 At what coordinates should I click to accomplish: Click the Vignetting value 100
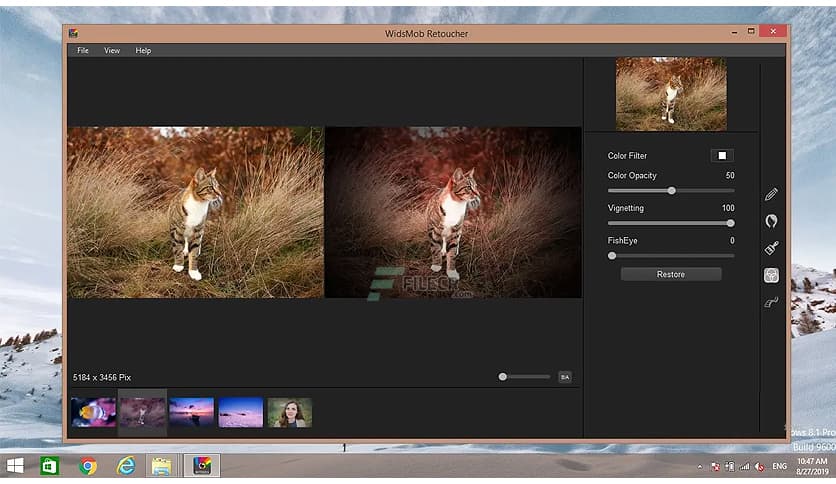(x=728, y=208)
